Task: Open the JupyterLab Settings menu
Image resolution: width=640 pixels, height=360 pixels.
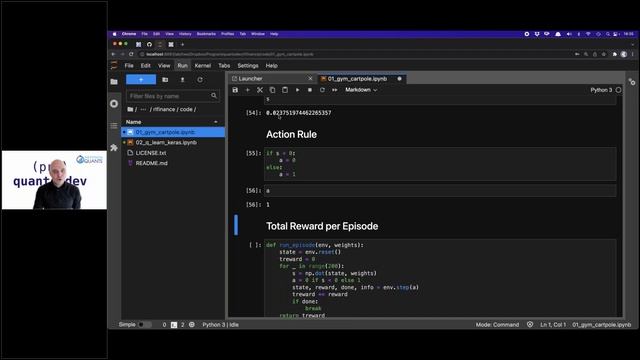Action: tap(248, 65)
